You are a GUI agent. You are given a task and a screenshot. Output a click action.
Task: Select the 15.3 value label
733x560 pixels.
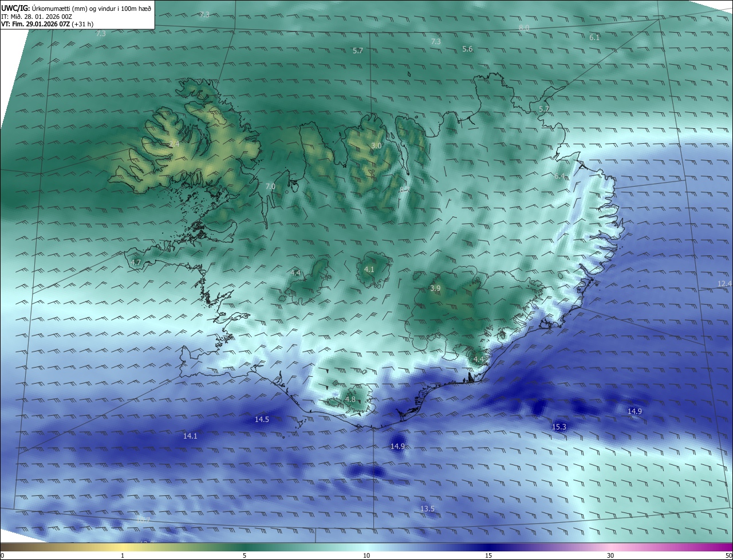pos(559,427)
